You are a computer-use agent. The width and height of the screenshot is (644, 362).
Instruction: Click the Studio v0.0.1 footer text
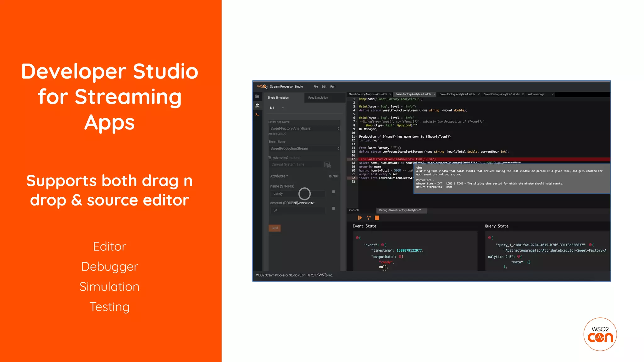pyautogui.click(x=294, y=275)
